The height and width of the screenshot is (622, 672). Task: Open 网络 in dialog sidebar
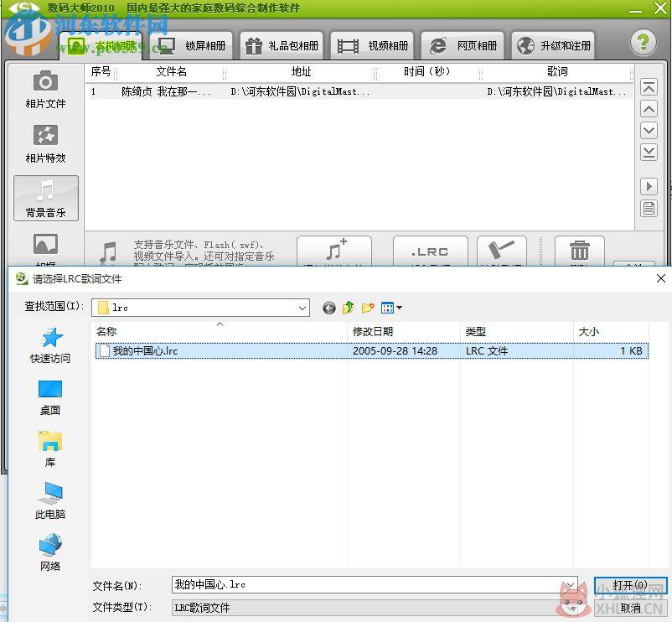(x=50, y=552)
